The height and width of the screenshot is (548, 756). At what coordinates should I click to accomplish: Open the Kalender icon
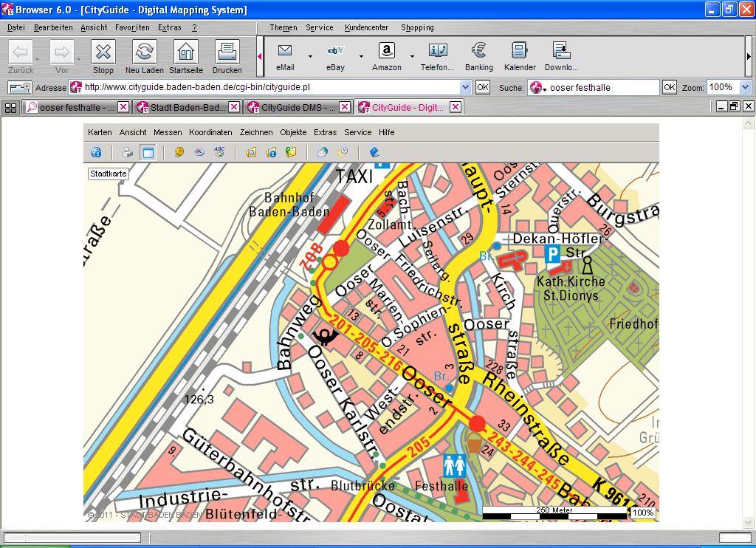(x=520, y=51)
